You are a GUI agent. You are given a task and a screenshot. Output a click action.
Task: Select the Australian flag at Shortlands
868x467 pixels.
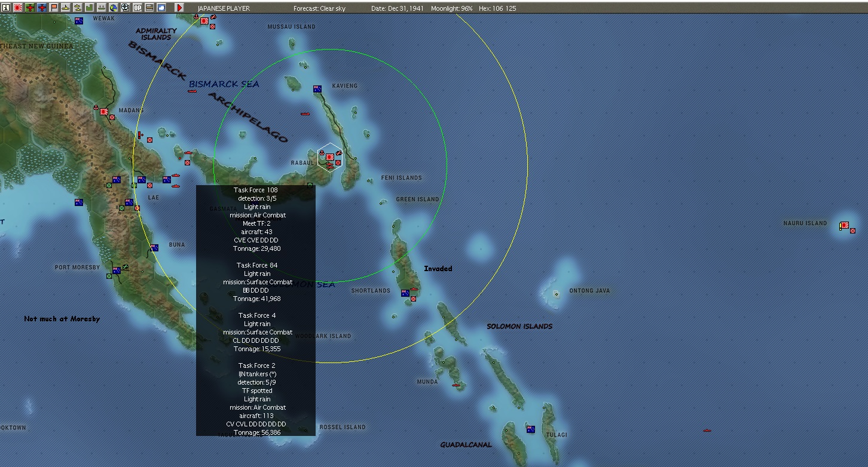405,293
